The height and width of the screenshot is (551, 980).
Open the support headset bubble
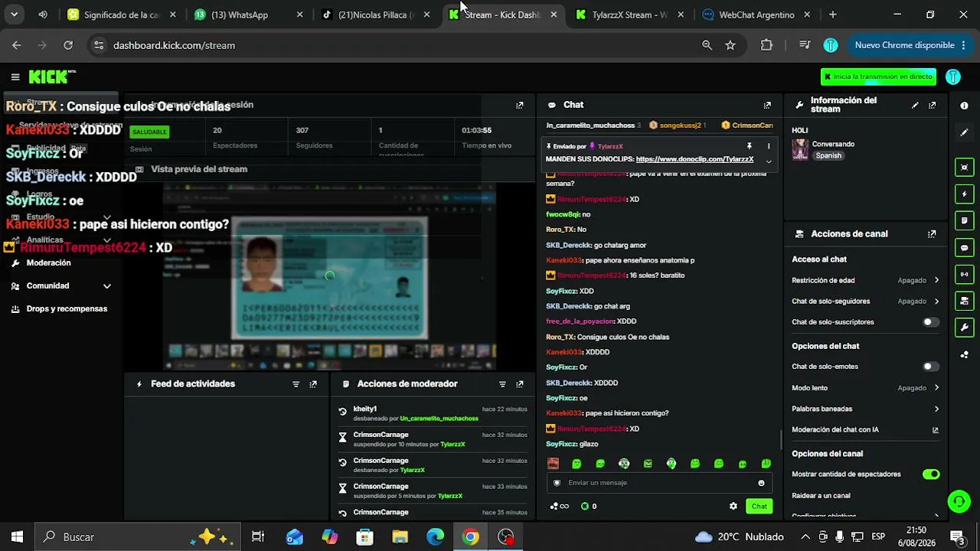pyautogui.click(x=959, y=501)
